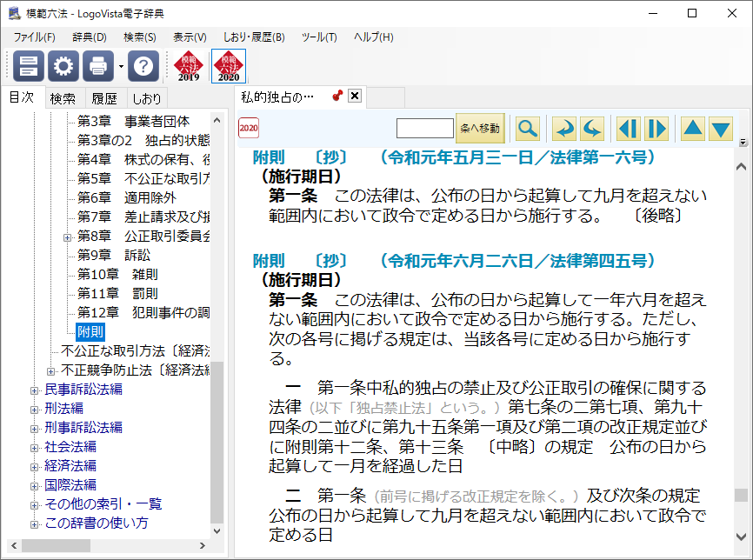Click the help question mark icon

coord(143,66)
